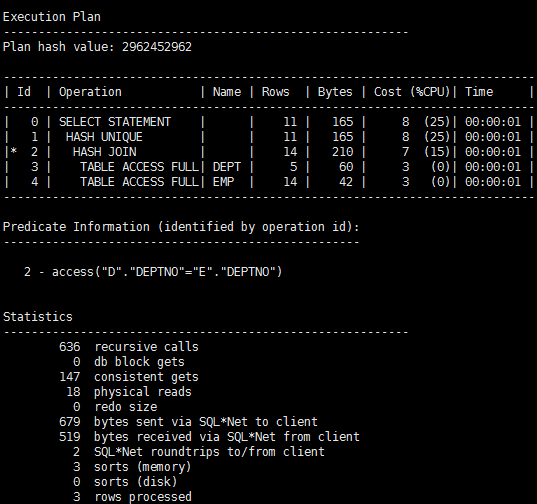Viewport: 537px width, 504px height.
Task: Click the 'Time' column header
Action: point(479,92)
